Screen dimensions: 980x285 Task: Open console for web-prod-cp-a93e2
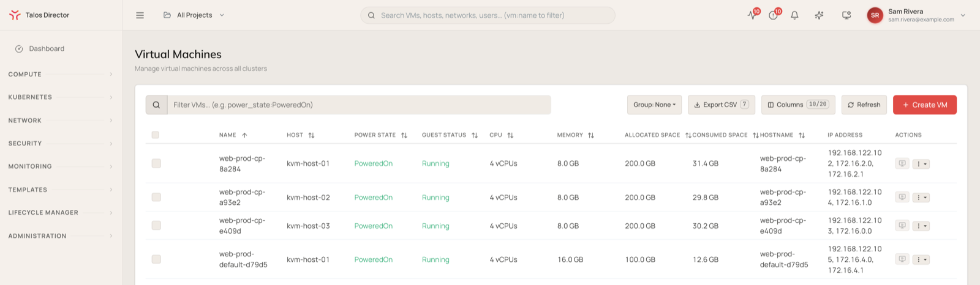pyautogui.click(x=902, y=198)
